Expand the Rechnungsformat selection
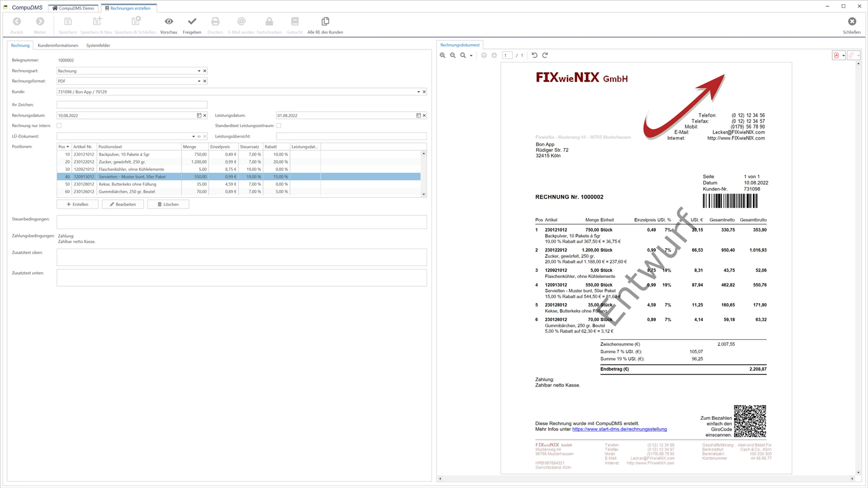The width and height of the screenshot is (868, 488). 199,81
